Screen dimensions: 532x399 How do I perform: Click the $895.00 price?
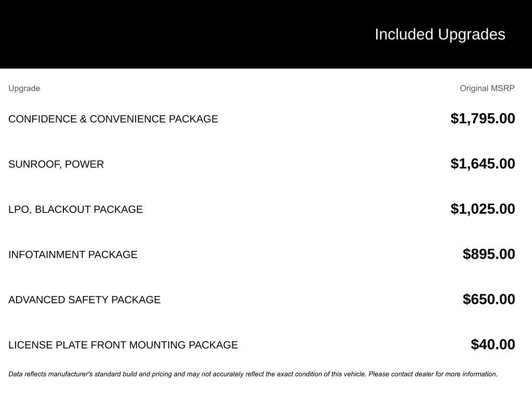tap(489, 254)
